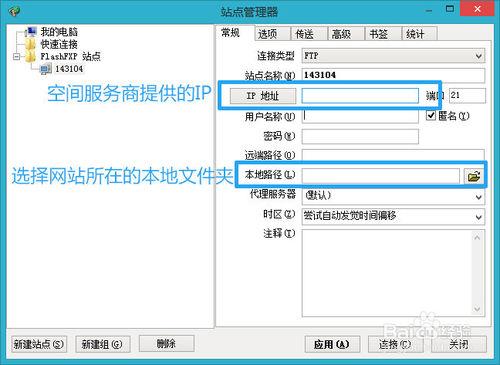Click the port field showing 21
The image size is (500, 365).
(x=467, y=96)
